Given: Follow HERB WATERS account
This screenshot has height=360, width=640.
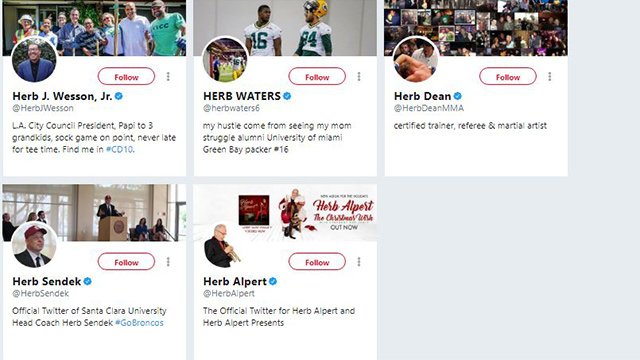Looking at the screenshot, I should coord(317,77).
